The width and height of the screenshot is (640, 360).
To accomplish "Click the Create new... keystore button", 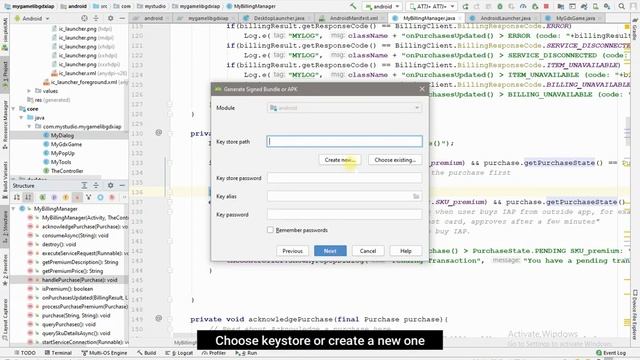I will click(340, 160).
